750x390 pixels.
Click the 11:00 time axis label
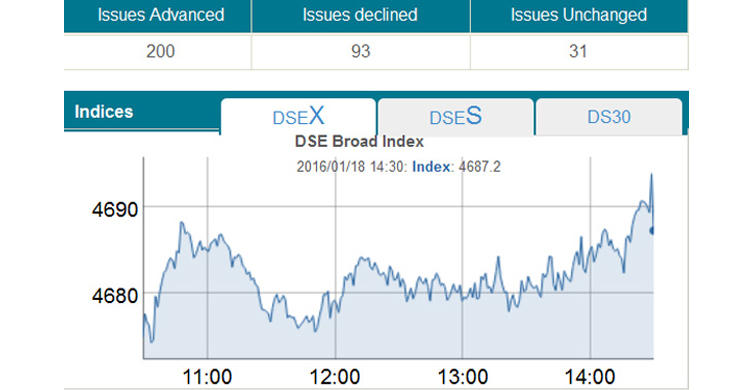(x=207, y=377)
